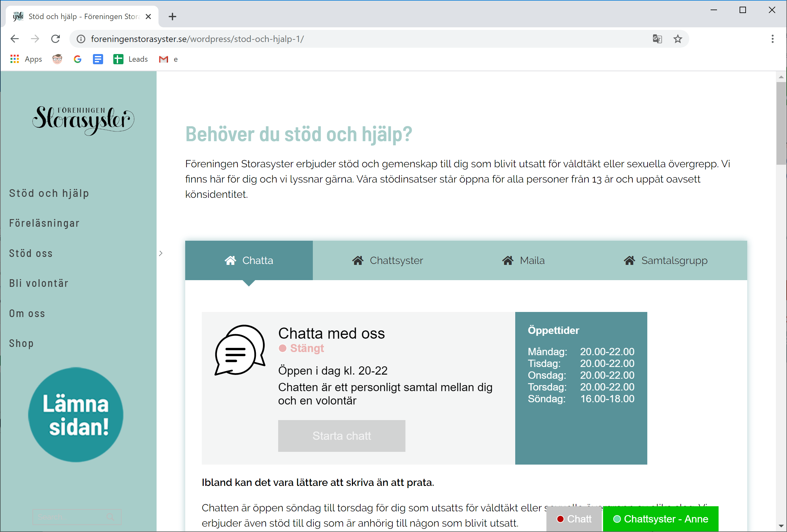Open the Chattsyster - Anne chat widget
This screenshot has width=787, height=532.
[x=660, y=519]
